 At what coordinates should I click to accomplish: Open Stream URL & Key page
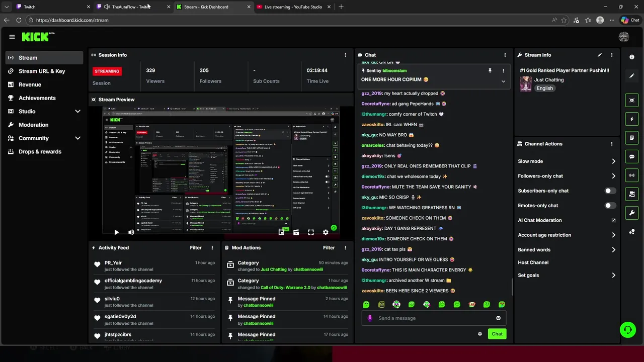pyautogui.click(x=44, y=71)
